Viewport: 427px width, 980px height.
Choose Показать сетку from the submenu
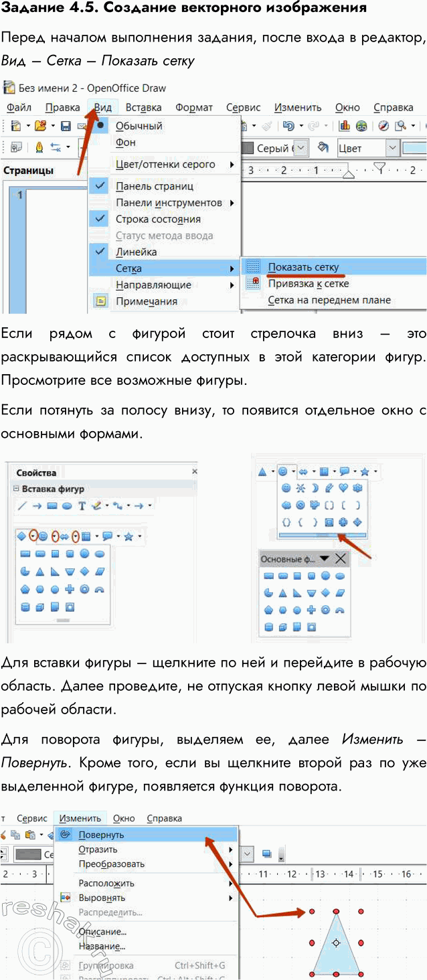coord(303,267)
